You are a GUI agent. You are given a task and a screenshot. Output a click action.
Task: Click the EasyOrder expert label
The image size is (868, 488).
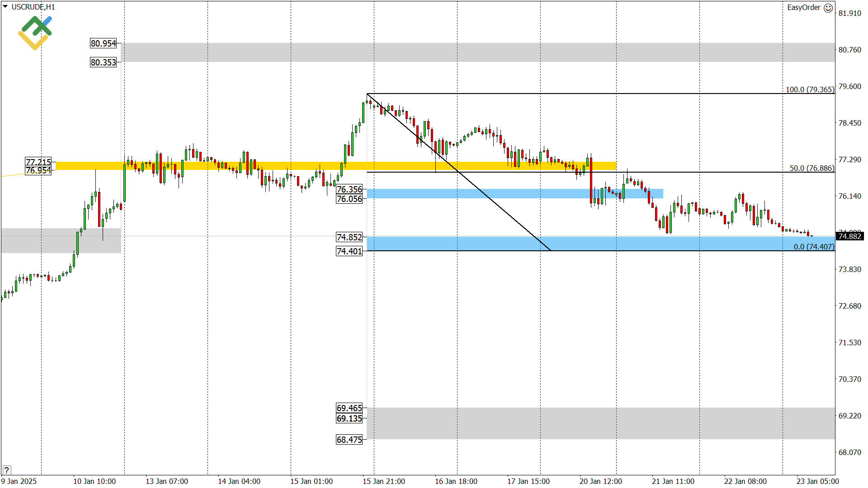pos(803,8)
